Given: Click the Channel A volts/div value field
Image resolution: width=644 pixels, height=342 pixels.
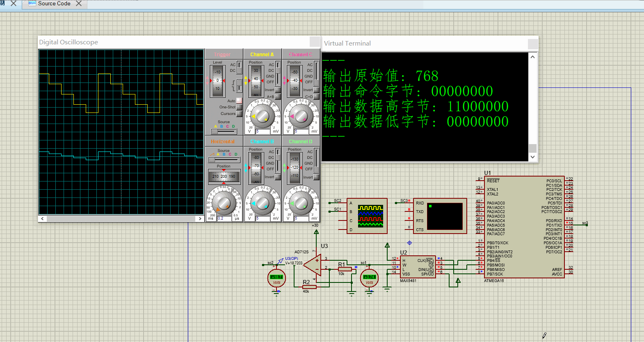Looking at the screenshot, I should 263,132.
